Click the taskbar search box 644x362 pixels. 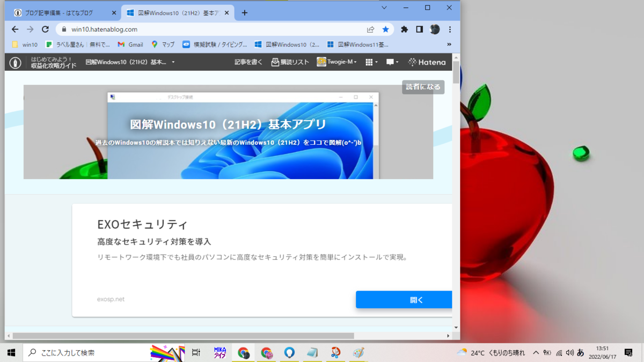104,352
